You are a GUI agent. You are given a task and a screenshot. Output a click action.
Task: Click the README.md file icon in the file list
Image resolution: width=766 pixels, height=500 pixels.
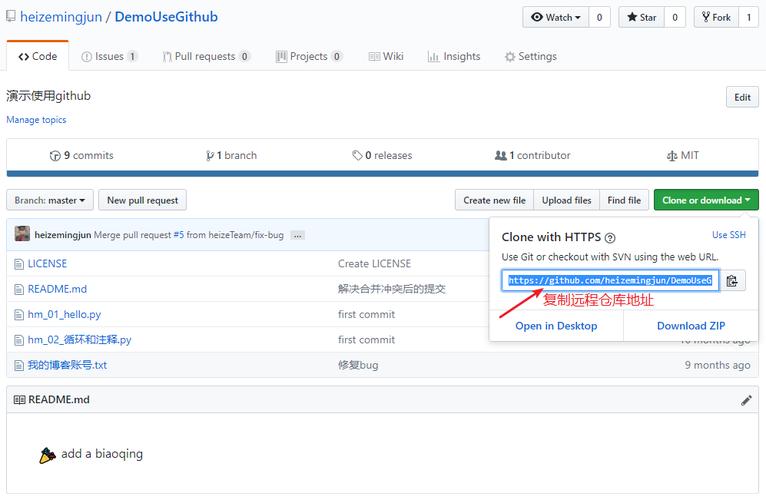[x=19, y=290]
